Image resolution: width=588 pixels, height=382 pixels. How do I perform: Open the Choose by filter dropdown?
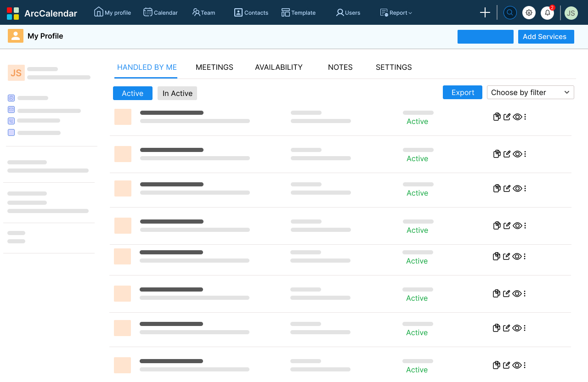pos(530,92)
